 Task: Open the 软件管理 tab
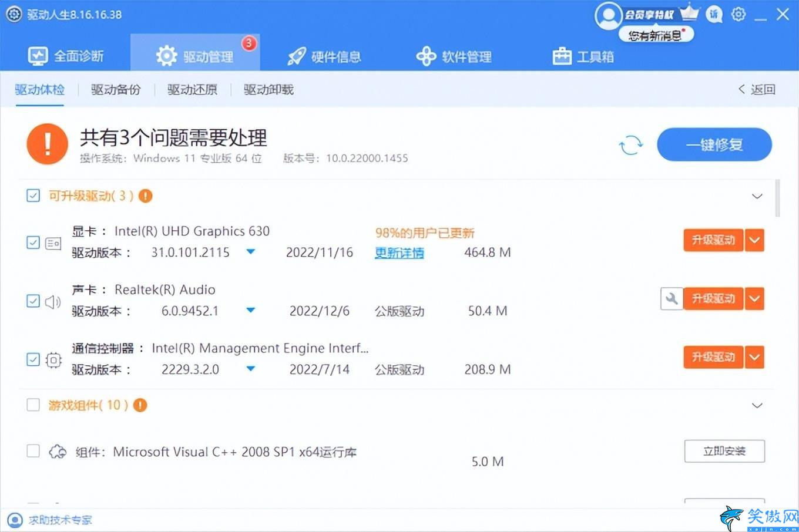(x=454, y=56)
